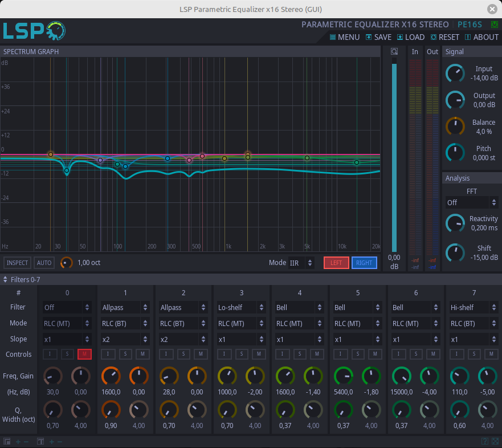
Task: Click RESET in the top bar
Action: tap(445, 37)
